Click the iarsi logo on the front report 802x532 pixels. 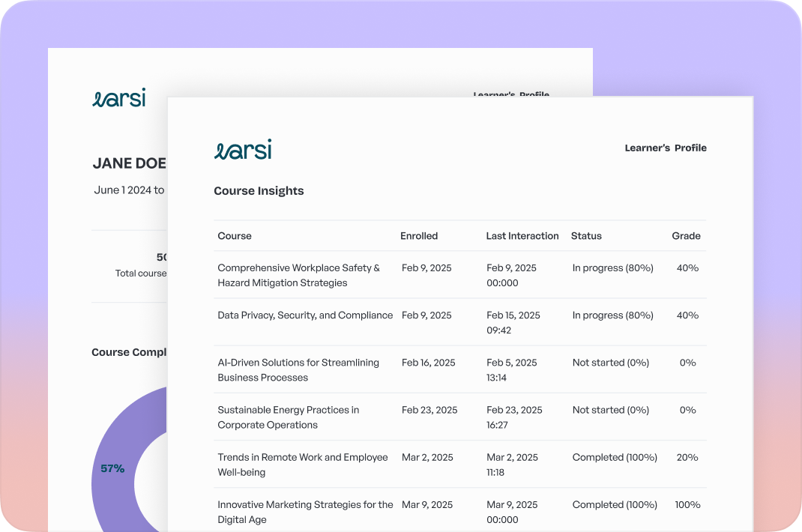pyautogui.click(x=243, y=149)
